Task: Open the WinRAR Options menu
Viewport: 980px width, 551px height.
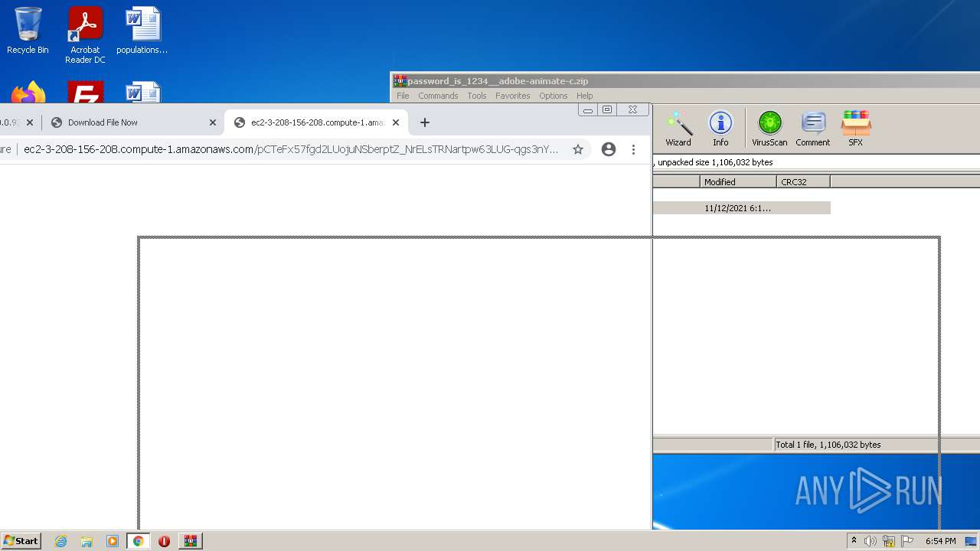Action: pos(553,96)
